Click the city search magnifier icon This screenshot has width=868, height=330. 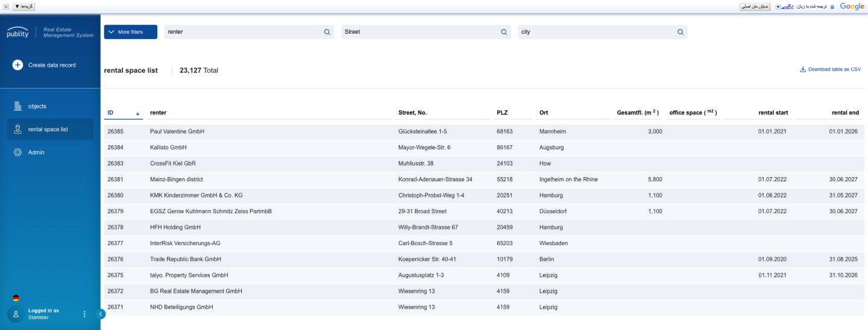(681, 32)
